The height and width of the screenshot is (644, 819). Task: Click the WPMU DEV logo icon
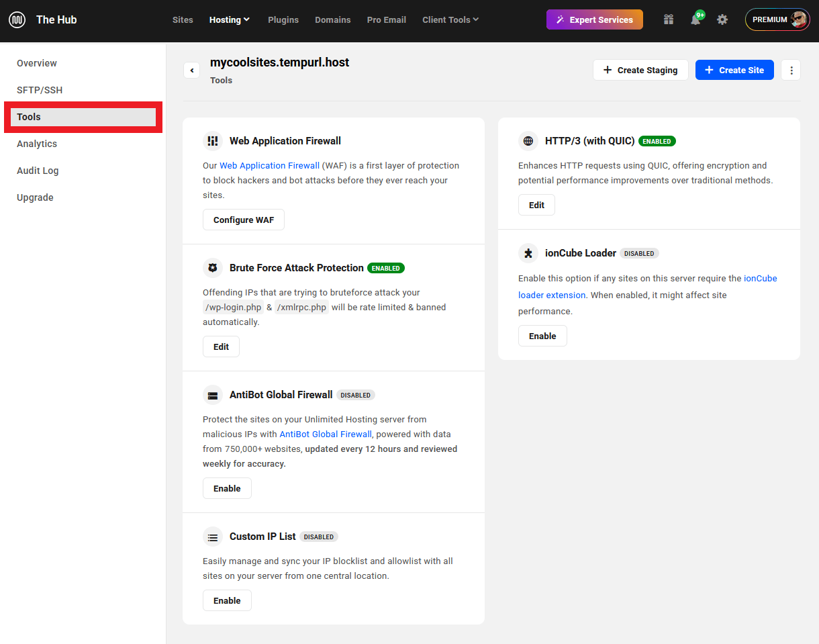(17, 19)
